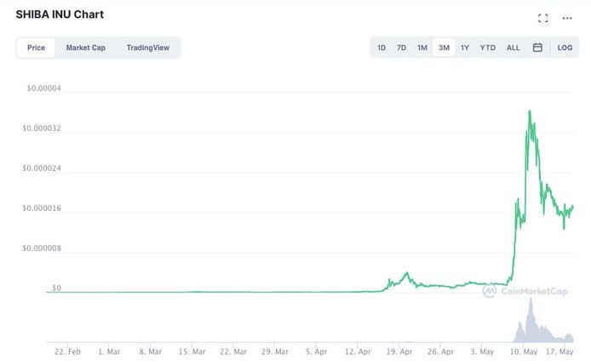Click the price peak on the chart line
The width and height of the screenshot is (591, 364).
point(530,111)
